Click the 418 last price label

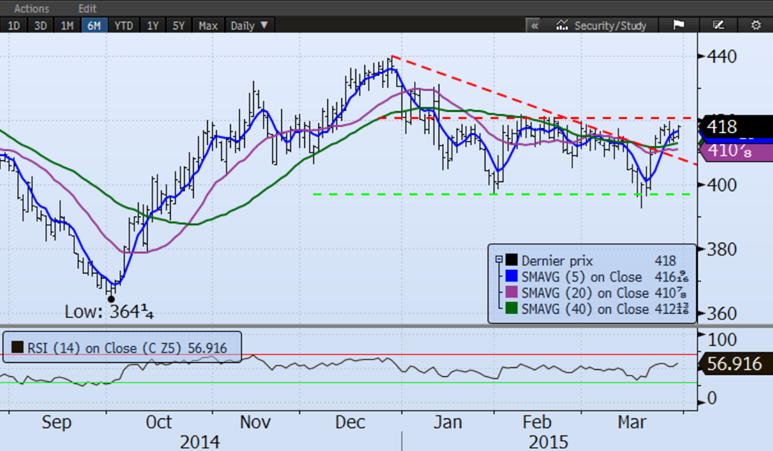721,127
